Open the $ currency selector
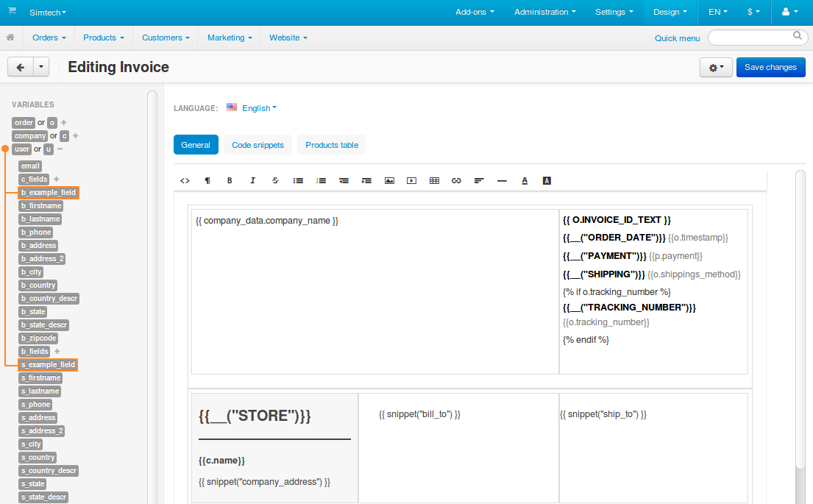 [753, 12]
